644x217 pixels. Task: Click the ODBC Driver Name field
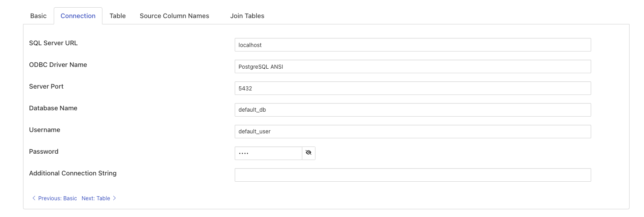click(412, 66)
